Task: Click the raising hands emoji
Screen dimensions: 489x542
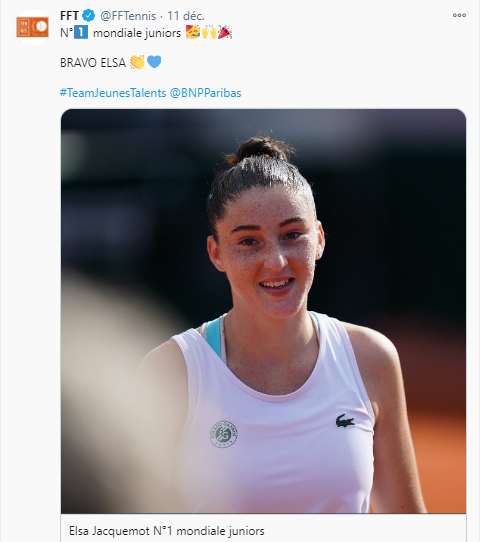Action: pos(209,32)
